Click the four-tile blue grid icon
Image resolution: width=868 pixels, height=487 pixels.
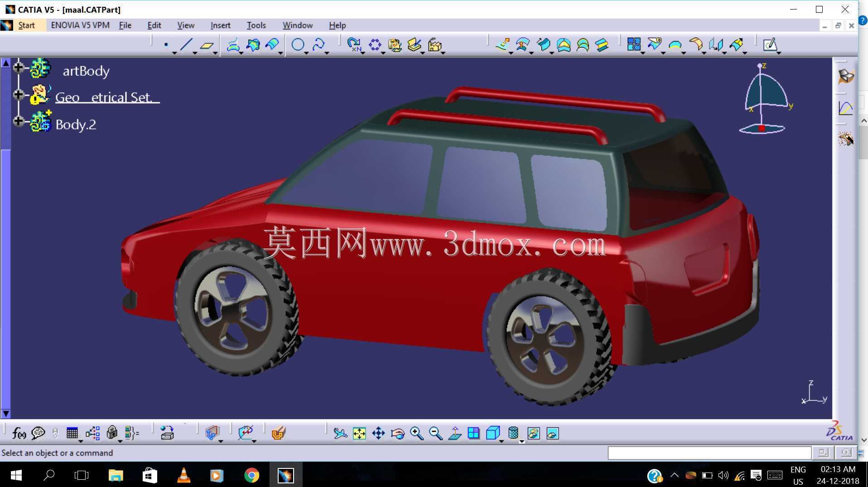click(634, 44)
